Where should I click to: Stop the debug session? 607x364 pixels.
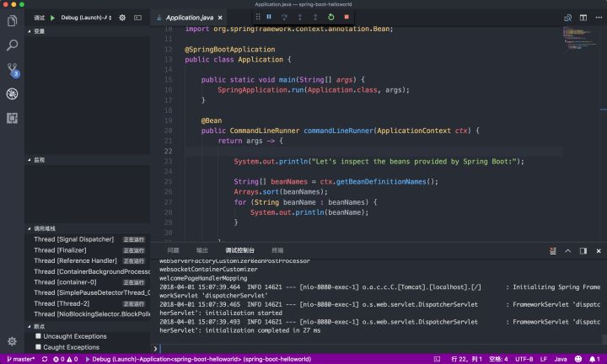[346, 17]
